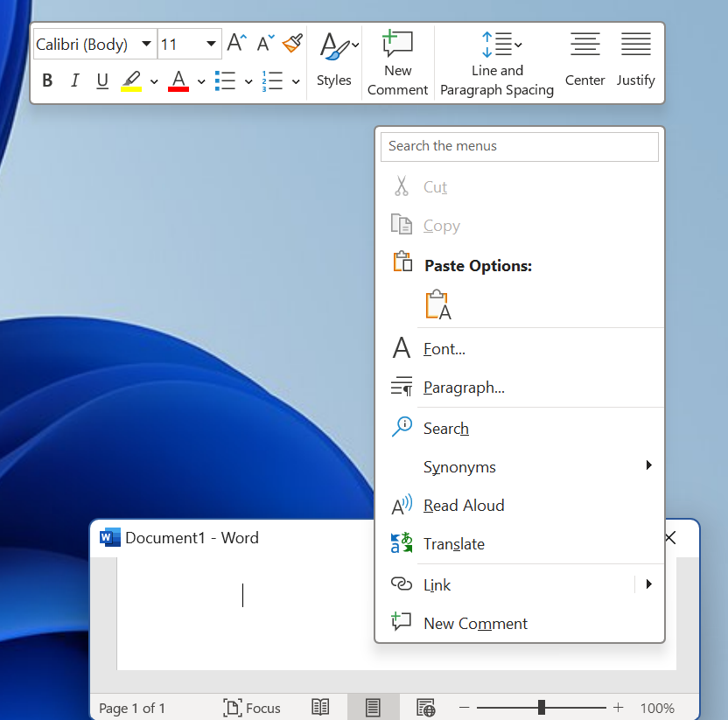Switch to Read Mode view icon
This screenshot has width=728, height=720.
tap(321, 707)
